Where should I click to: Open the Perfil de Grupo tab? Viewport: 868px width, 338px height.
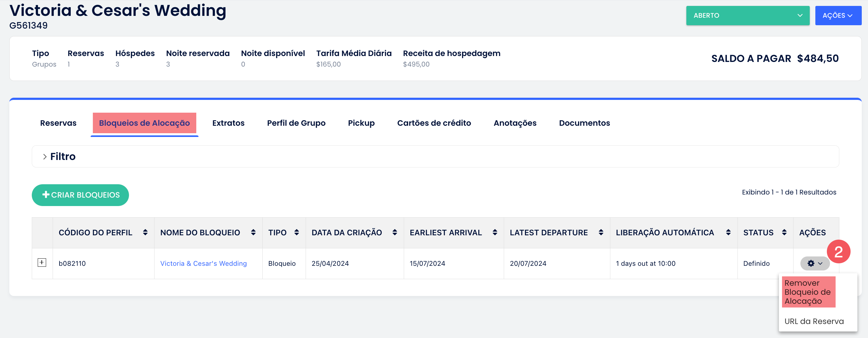pyautogui.click(x=296, y=123)
